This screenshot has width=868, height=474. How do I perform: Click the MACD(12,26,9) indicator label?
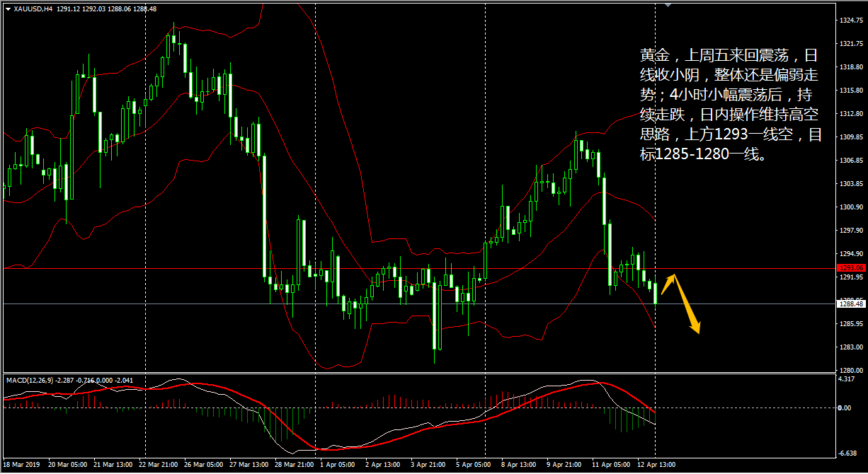pyautogui.click(x=33, y=380)
